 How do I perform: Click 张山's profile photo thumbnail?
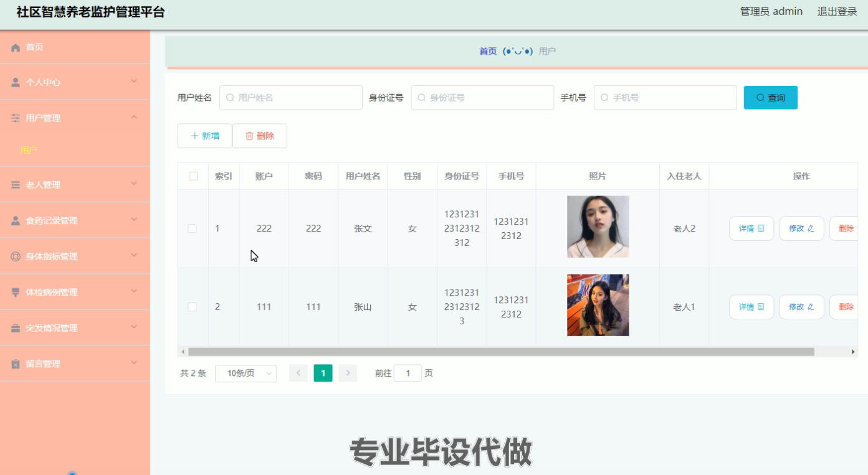point(597,304)
